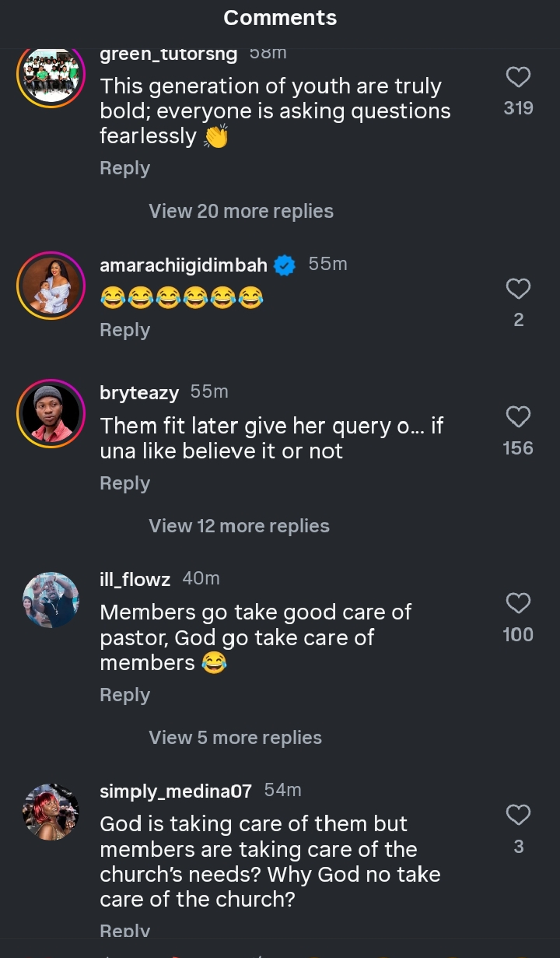Screen dimensions: 560x958
Task: Open amarachiigidimbah's verified badge
Action: coord(285,265)
